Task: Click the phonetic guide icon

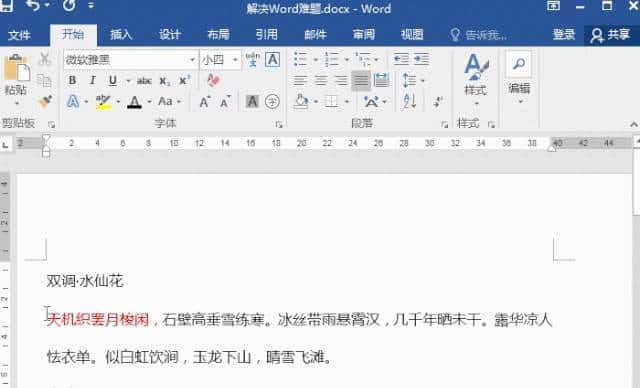Action: [x=253, y=60]
